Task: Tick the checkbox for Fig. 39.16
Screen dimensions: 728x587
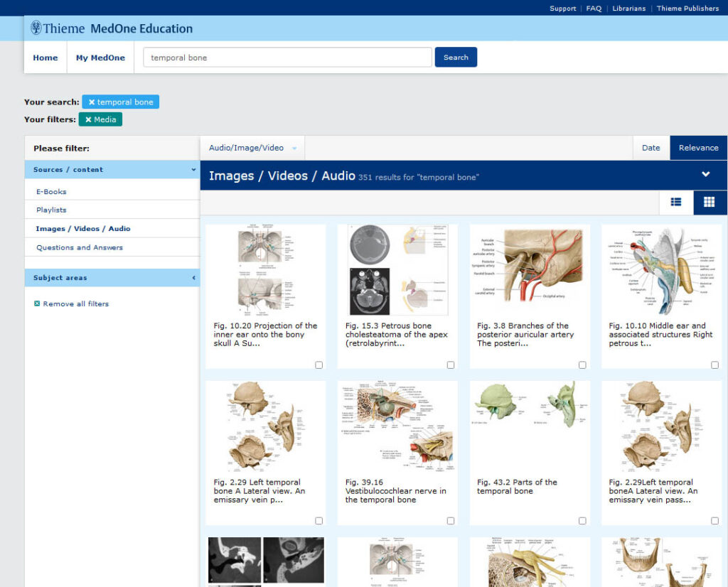Action: coord(451,521)
